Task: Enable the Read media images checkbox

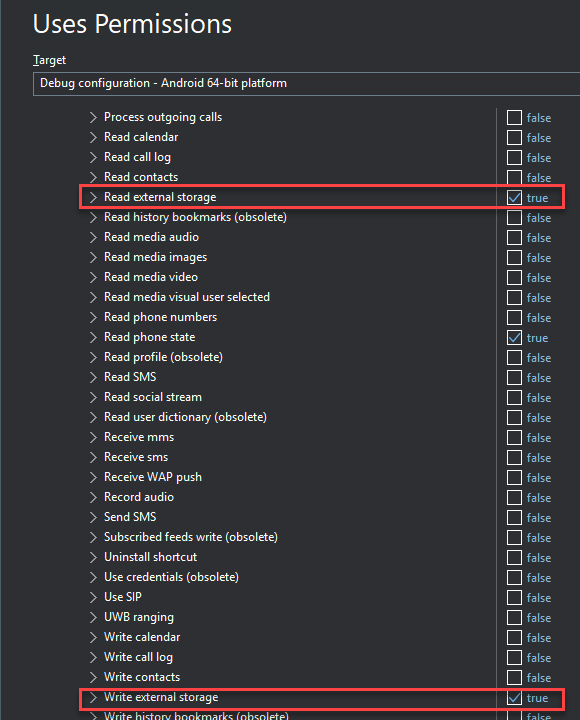Action: (514, 258)
